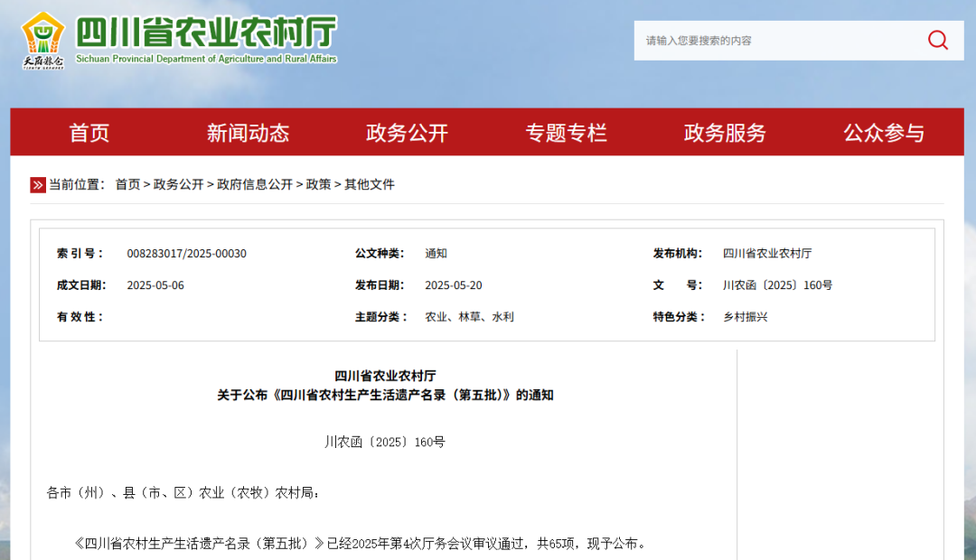Click the 乡村振兴 category value

click(x=746, y=317)
